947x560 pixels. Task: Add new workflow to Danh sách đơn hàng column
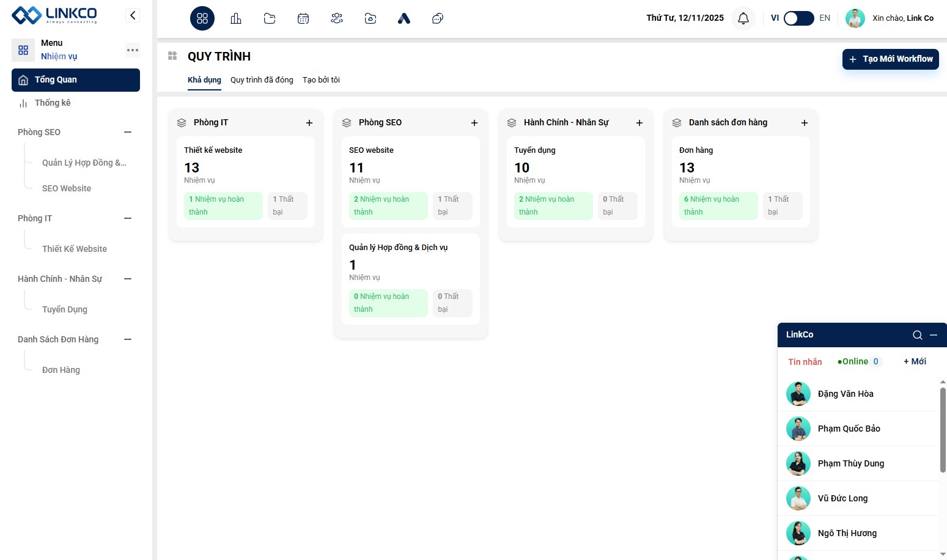805,123
